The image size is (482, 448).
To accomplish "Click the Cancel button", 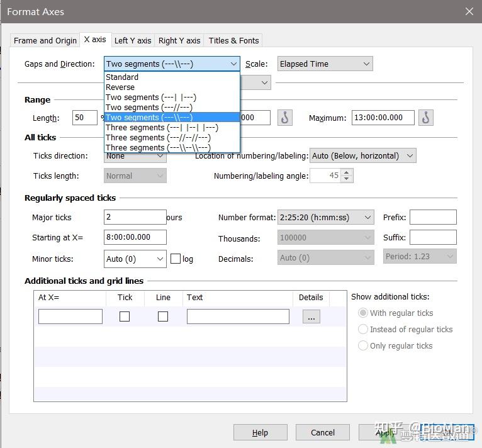I will tap(323, 432).
